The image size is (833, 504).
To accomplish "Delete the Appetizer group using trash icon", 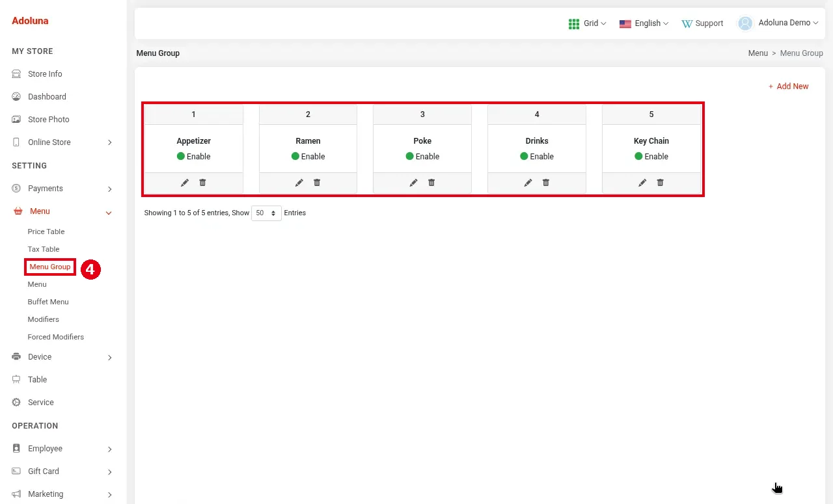I will (202, 183).
